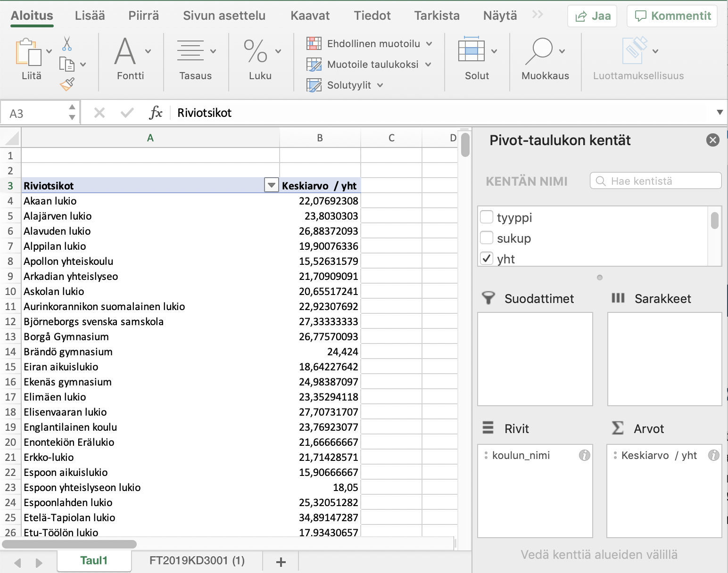This screenshot has width=728, height=573.
Task: Open the Kommentit comments button
Action: pyautogui.click(x=672, y=16)
